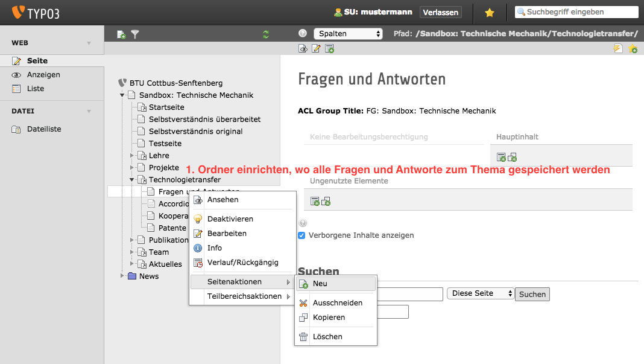Click first icon under Ungenutzte Elemente
Screen dimensions: 644x364
pos(315,201)
